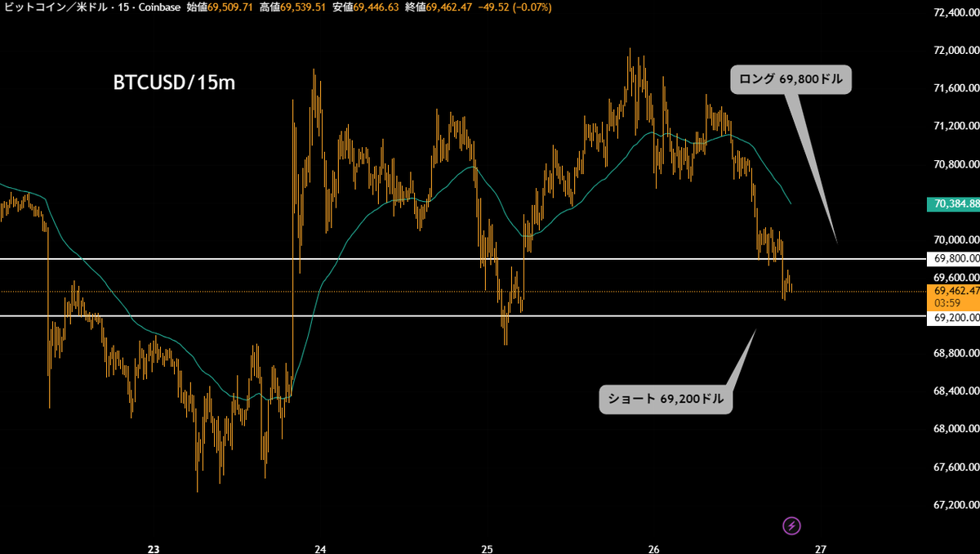Viewport: 980px width, 554px height.
Task: Select the ロング 69,800ドル callout
Action: pyautogui.click(x=791, y=80)
